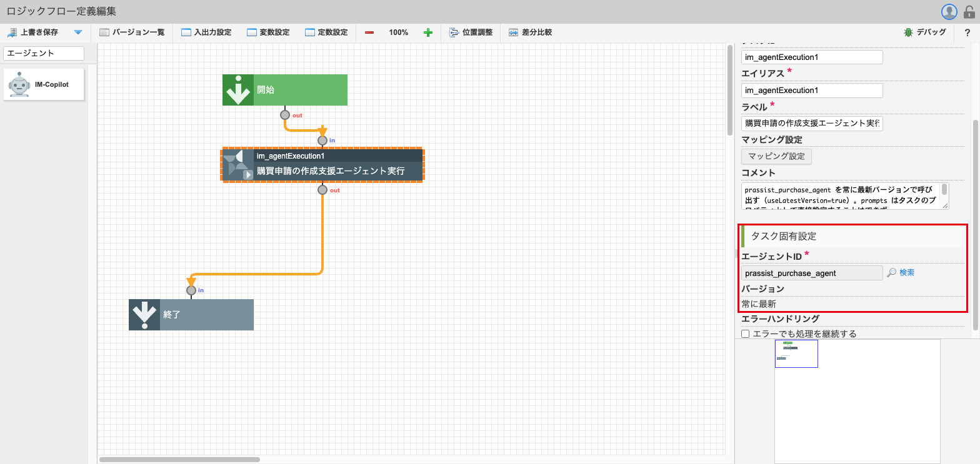980x464 pixels.
Task: Click the in port of agent execution node
Action: [x=322, y=141]
